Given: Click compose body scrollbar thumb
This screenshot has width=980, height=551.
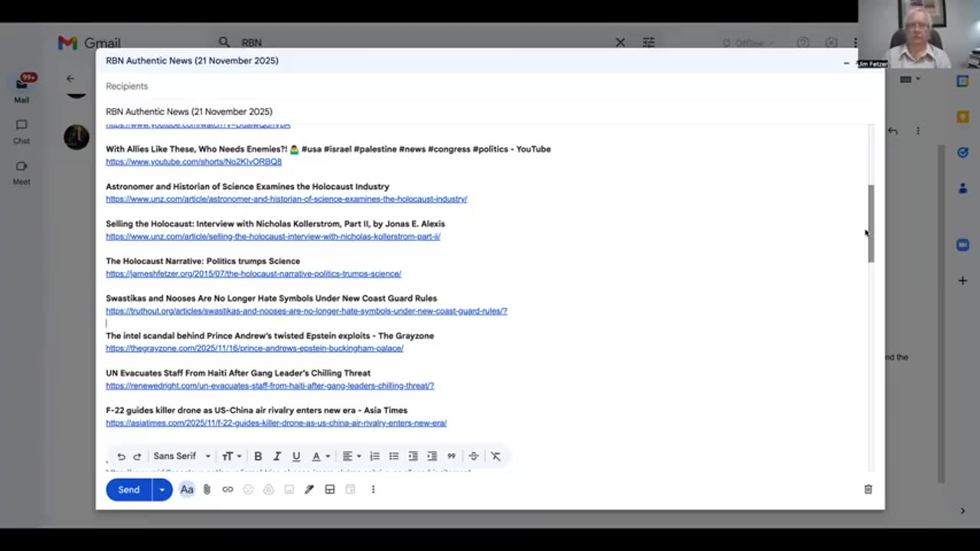Looking at the screenshot, I should tap(871, 223).
